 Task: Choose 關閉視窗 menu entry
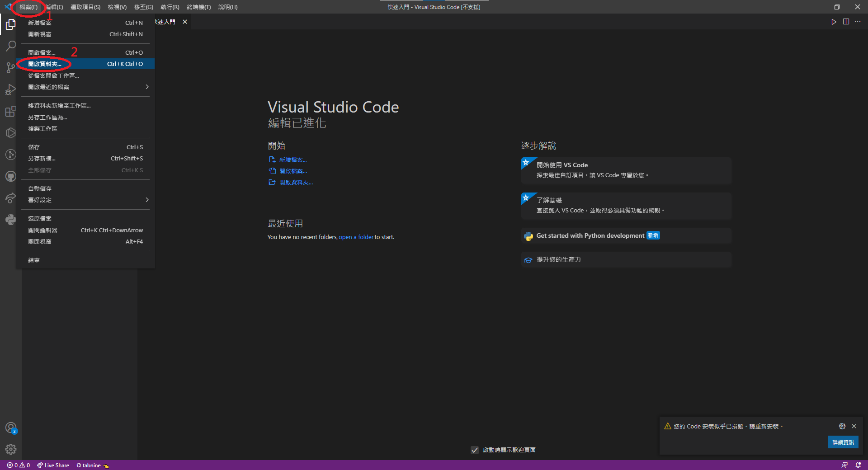pyautogui.click(x=85, y=241)
